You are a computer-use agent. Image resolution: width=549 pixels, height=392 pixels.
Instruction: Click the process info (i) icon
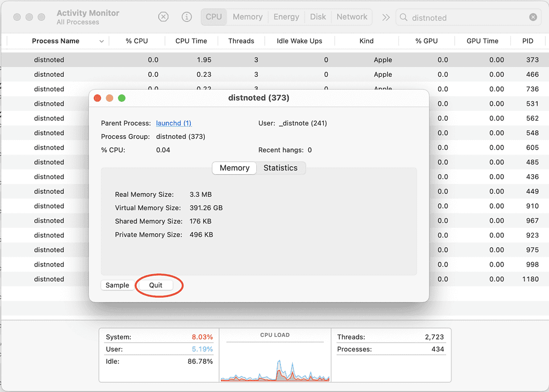[x=187, y=17]
